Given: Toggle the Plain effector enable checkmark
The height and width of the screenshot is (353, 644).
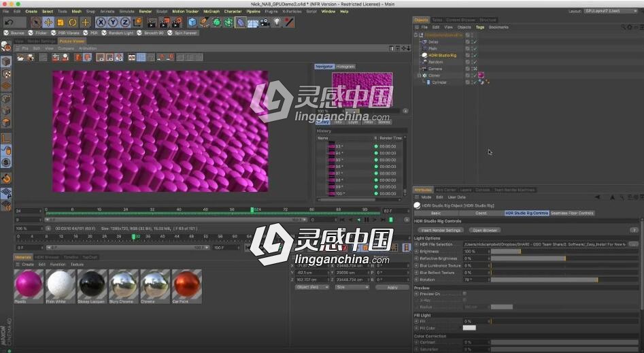Looking at the screenshot, I should (x=475, y=48).
